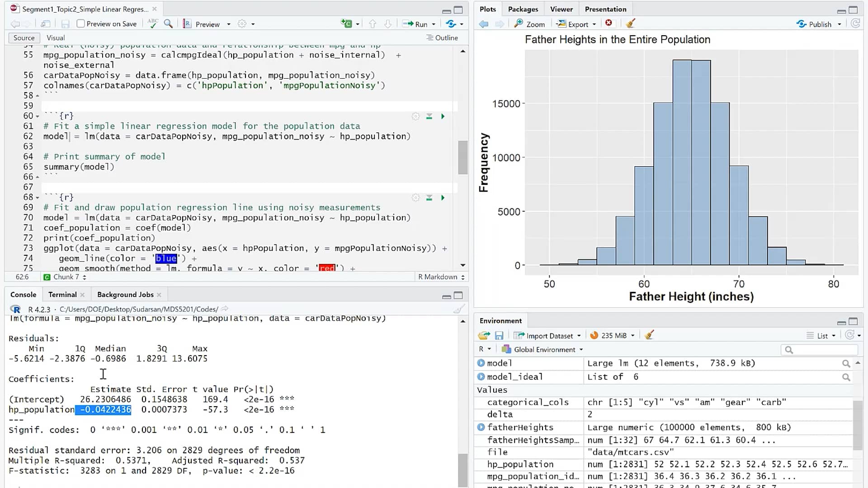Run spell check on the document

(x=153, y=23)
